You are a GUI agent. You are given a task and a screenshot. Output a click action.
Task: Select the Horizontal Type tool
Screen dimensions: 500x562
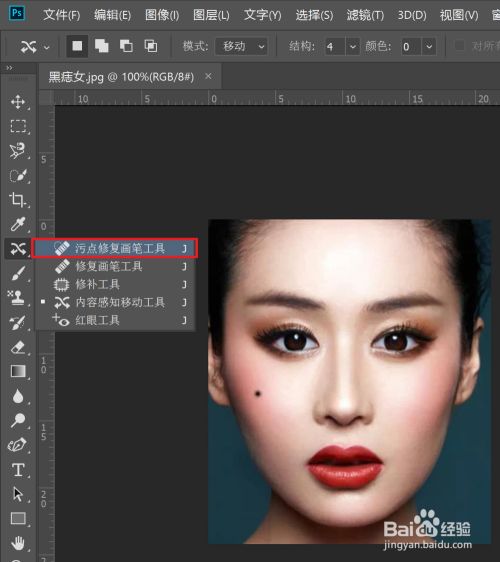click(x=18, y=470)
